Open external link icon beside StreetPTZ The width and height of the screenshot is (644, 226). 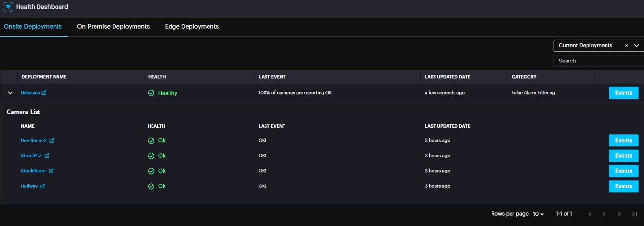click(x=47, y=156)
